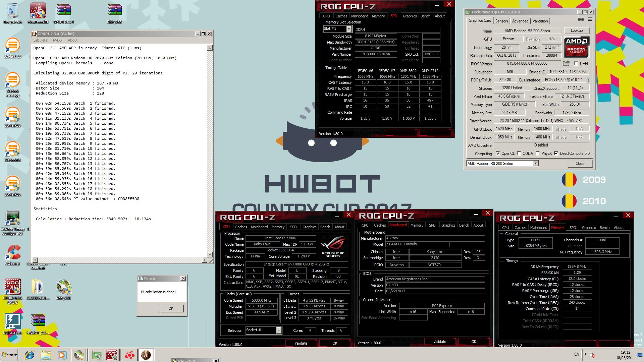The image size is (644, 362).
Task: Open the MemTweakIt desktop shortcut
Action: 38,13
